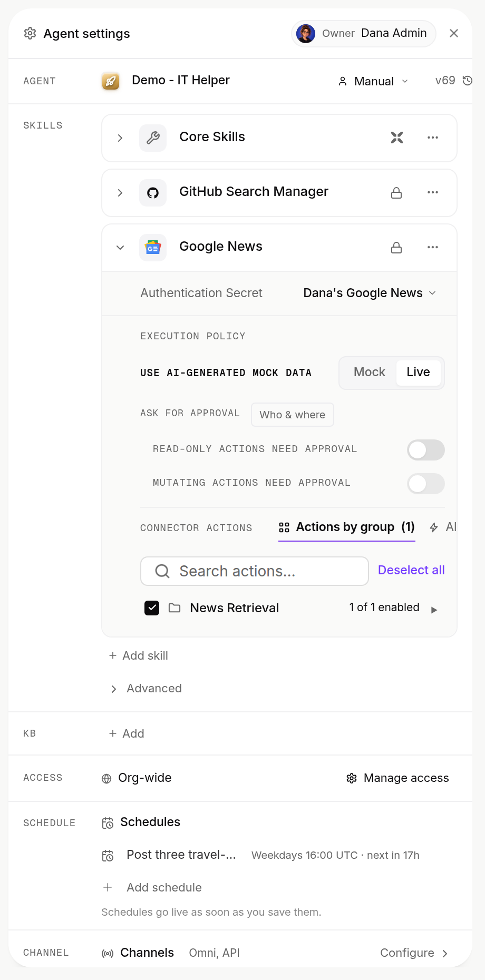
Task: Toggle mutating actions need approval
Action: [426, 484]
